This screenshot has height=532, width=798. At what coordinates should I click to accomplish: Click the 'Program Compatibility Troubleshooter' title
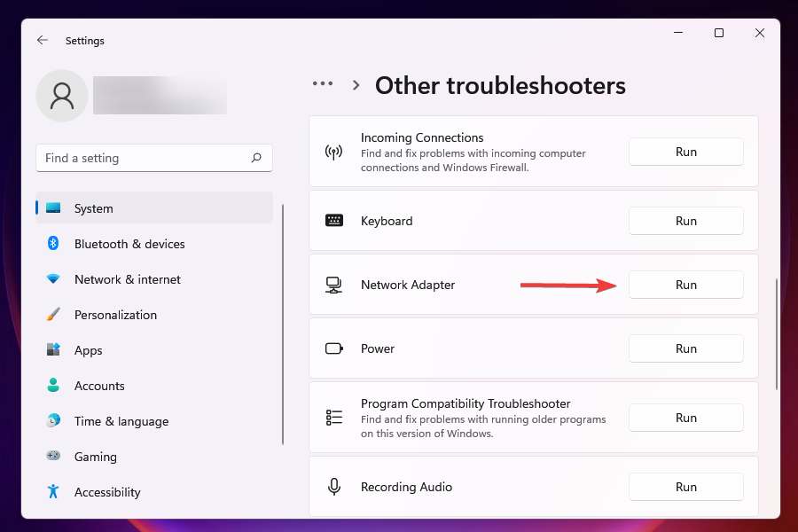[x=465, y=403]
